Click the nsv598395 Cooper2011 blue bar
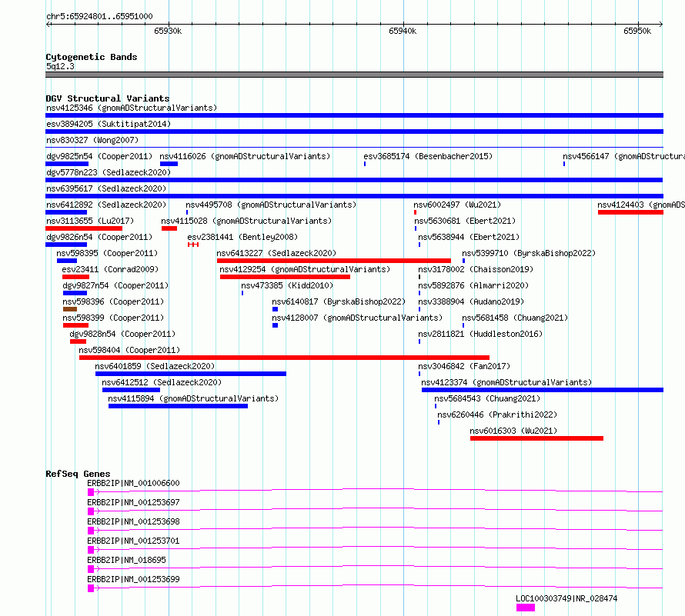685x616 pixels. click(67, 261)
